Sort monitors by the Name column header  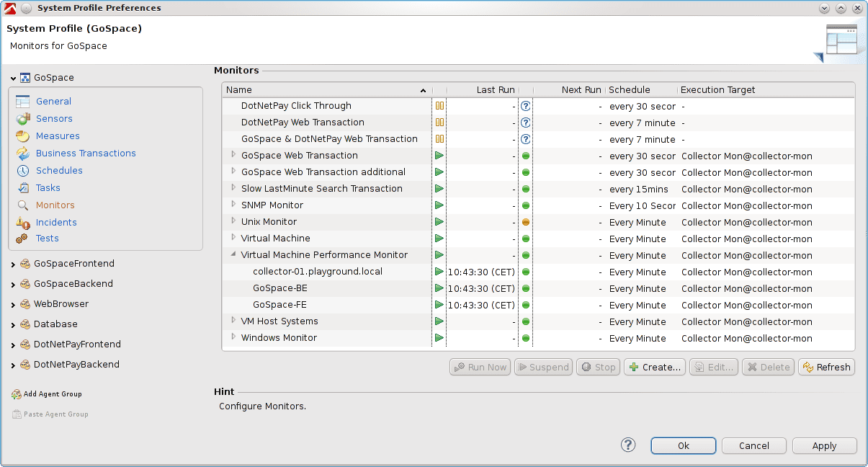(327, 90)
